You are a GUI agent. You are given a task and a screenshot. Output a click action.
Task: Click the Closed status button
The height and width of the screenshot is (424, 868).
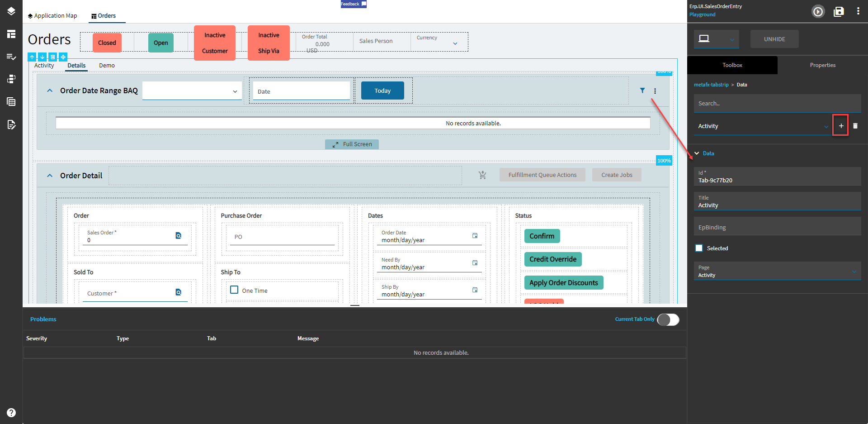tap(107, 43)
